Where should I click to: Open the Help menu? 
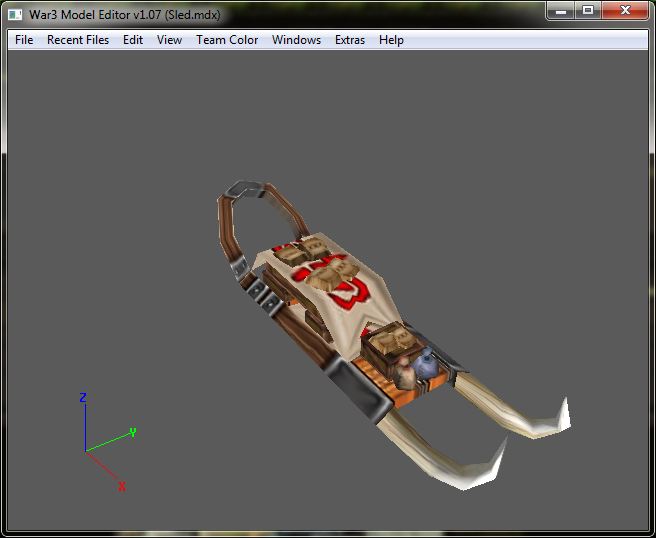391,40
